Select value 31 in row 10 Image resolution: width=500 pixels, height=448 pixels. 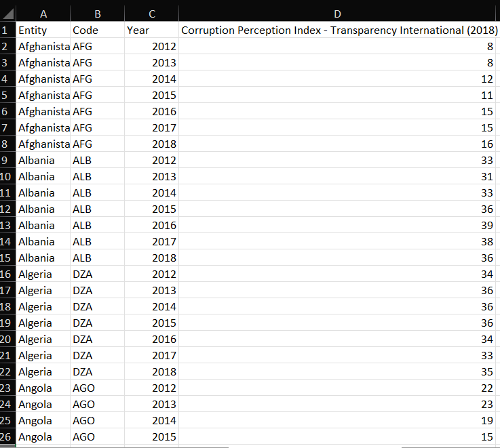[x=337, y=176]
